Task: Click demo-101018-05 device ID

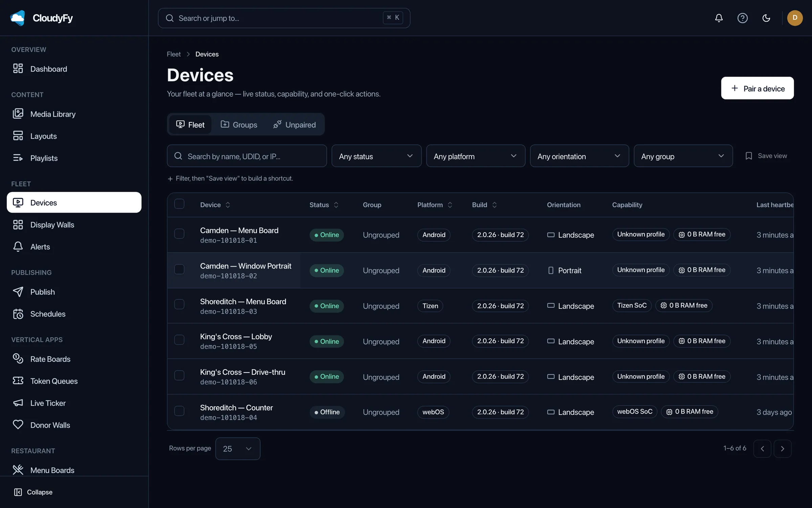Action: coord(228,346)
